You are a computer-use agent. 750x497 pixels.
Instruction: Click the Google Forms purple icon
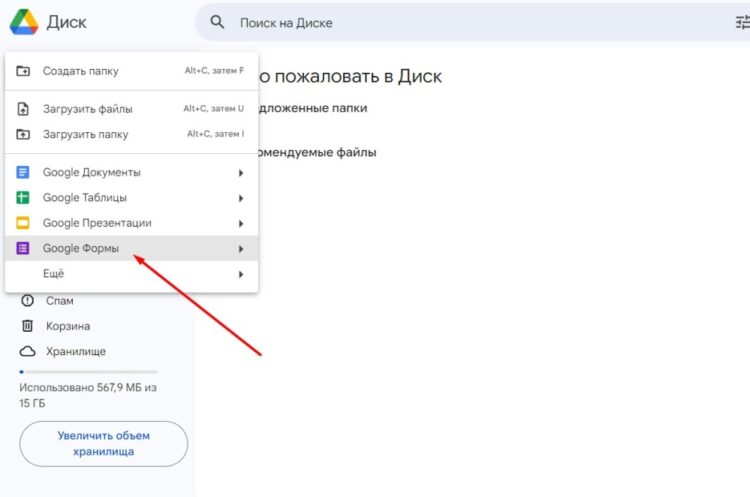[x=23, y=248]
